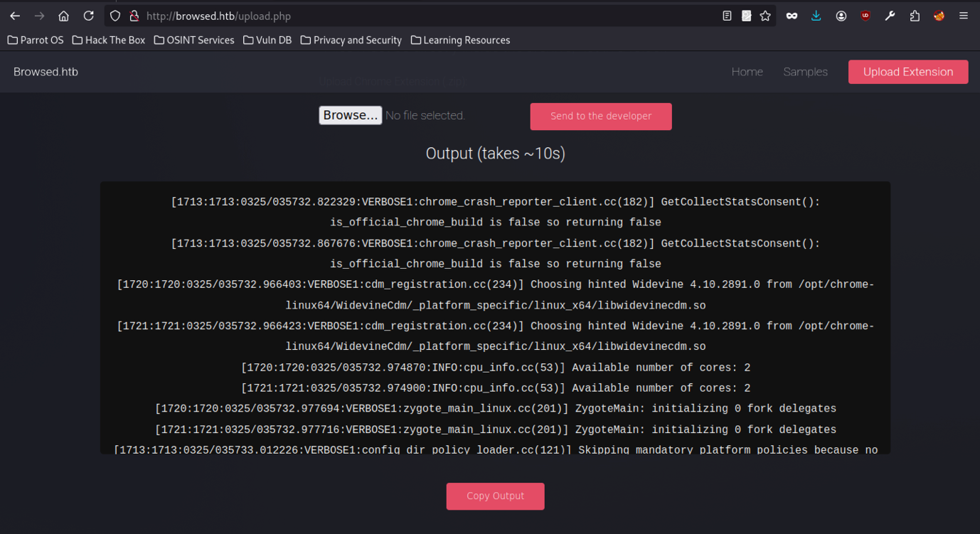The image size is (980, 534).
Task: Reload the page with refresh icon
Action: [88, 16]
